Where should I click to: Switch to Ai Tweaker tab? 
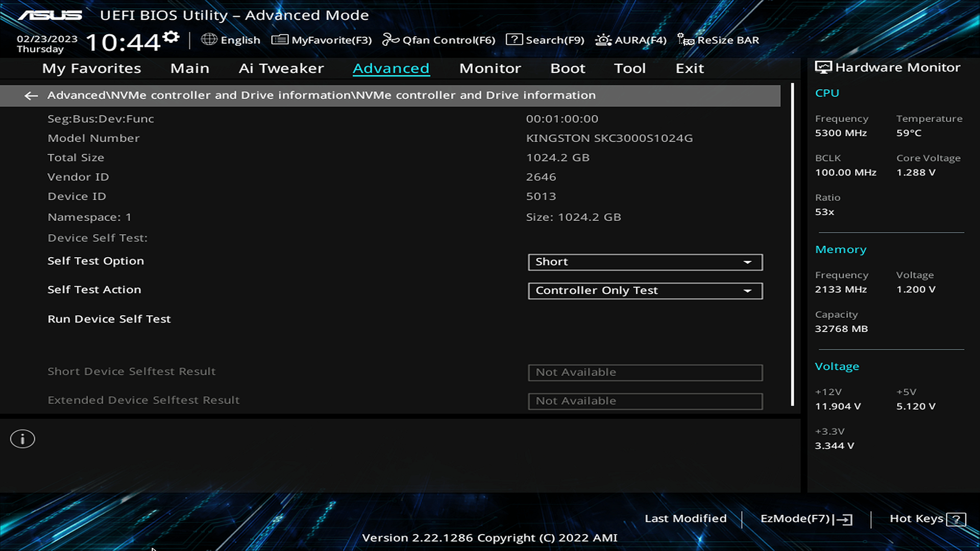[x=281, y=68]
